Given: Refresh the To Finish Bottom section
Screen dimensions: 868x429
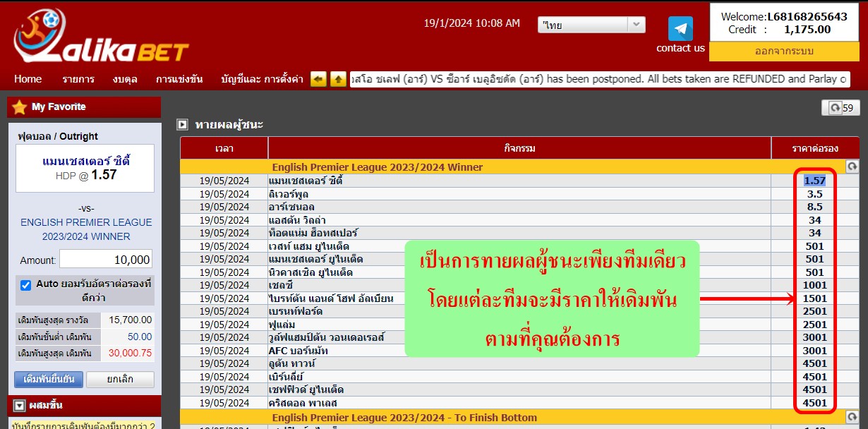Looking at the screenshot, I should 852,417.
